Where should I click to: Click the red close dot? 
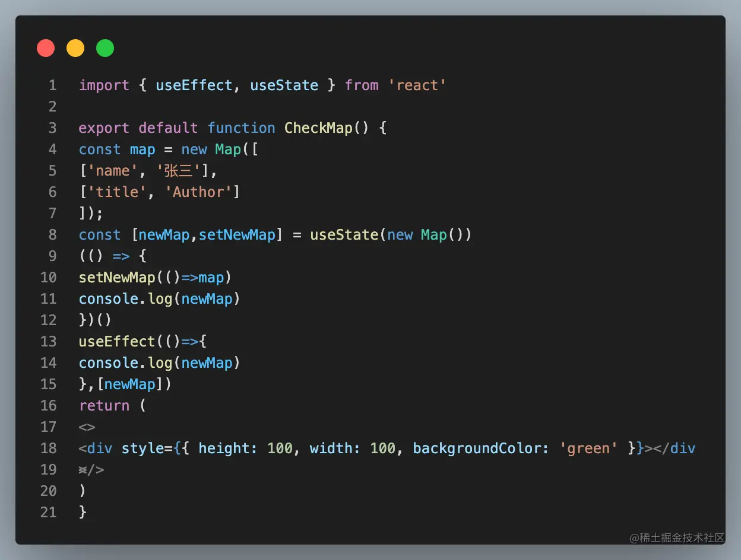[46, 48]
